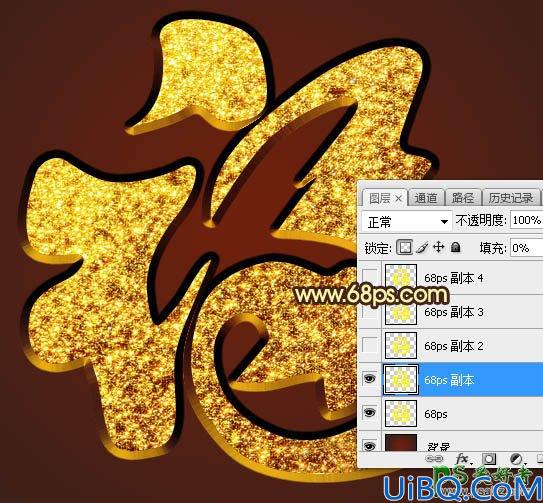Screen dimensions: 543x503
Task: Toggle lock image pixels brush icon
Action: [x=422, y=247]
